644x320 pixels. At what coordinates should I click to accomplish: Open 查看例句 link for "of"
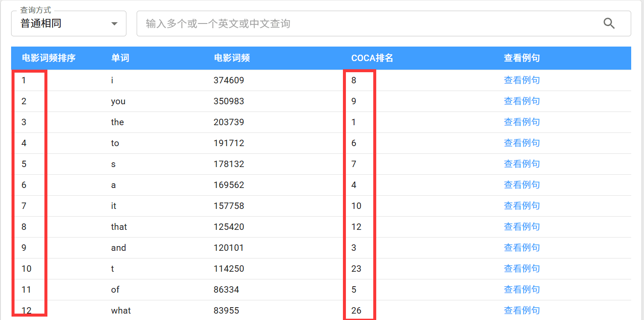pos(522,289)
